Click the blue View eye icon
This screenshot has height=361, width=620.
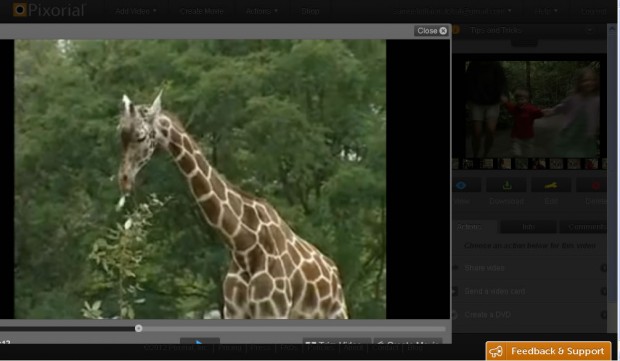tap(461, 185)
